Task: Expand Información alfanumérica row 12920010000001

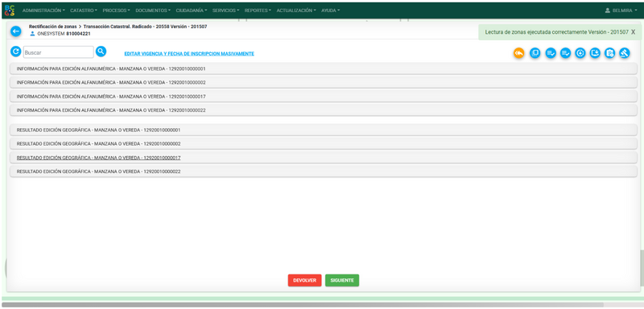Action: [324, 68]
